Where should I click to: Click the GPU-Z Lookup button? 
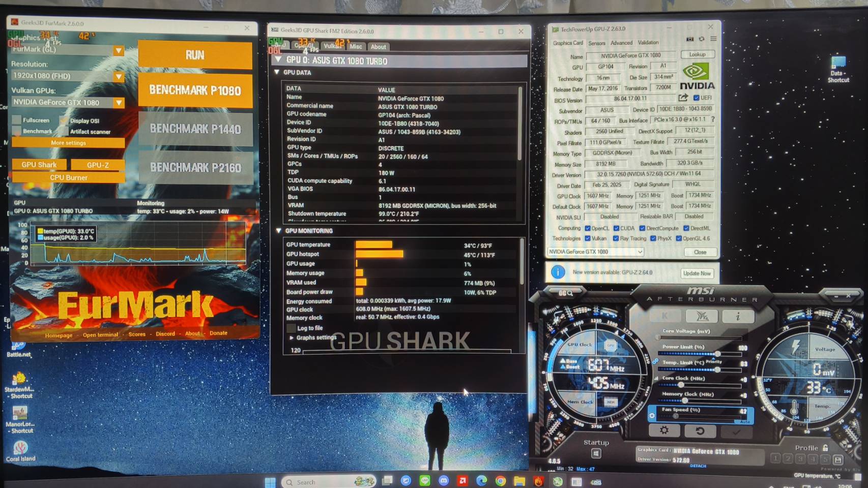[697, 54]
